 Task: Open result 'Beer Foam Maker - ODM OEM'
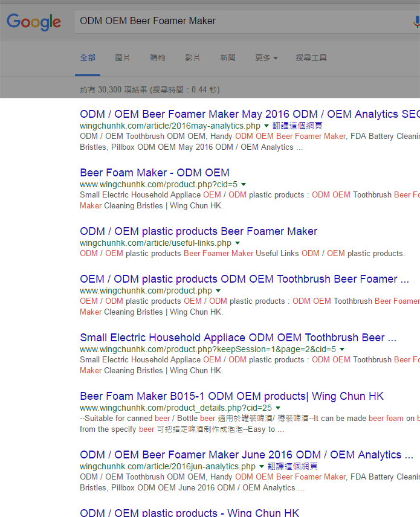point(155,173)
